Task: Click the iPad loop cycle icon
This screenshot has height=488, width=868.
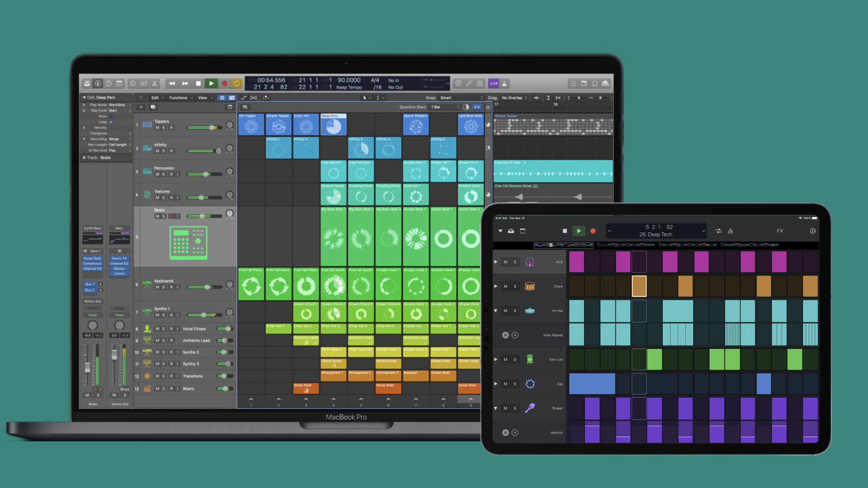Action: 719,231
